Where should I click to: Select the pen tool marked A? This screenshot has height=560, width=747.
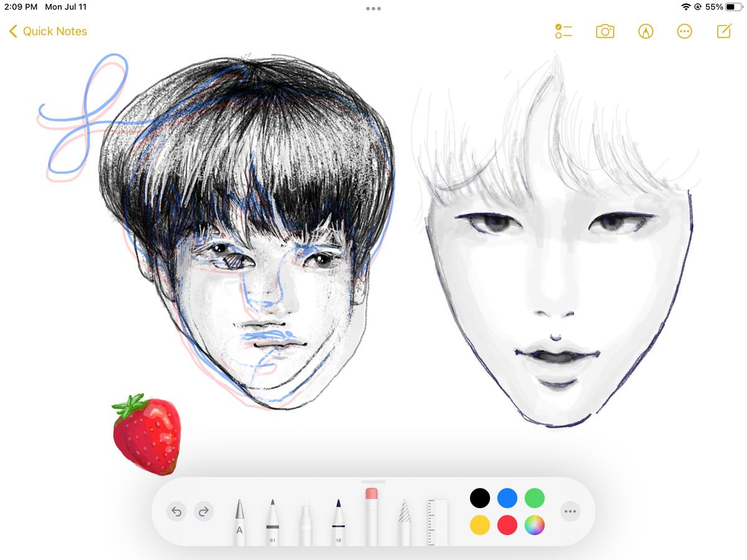240,522
